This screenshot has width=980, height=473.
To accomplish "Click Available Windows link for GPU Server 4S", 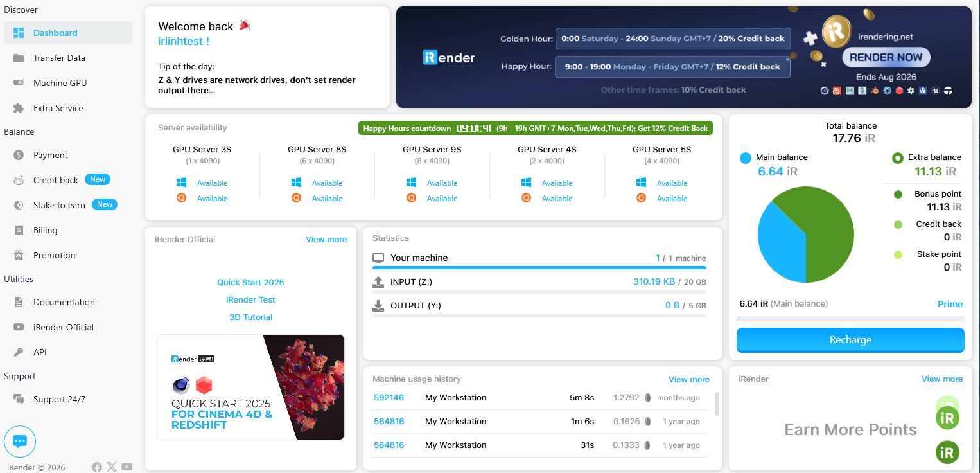I will pyautogui.click(x=557, y=183).
